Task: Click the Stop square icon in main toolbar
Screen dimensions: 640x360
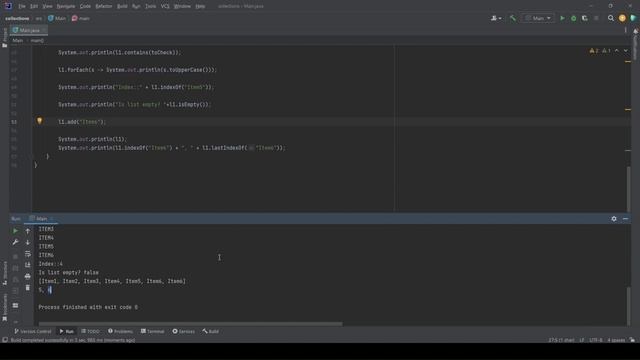Action: (x=596, y=18)
